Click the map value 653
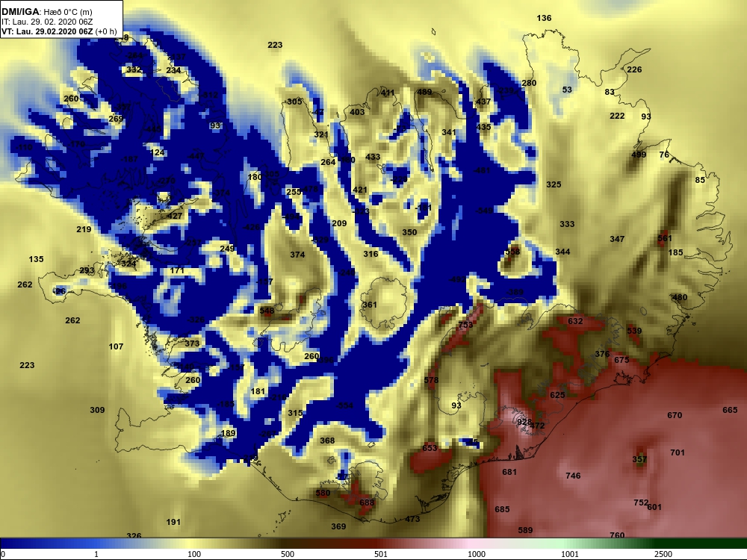Screen dimensions: 747x560 click(x=430, y=447)
